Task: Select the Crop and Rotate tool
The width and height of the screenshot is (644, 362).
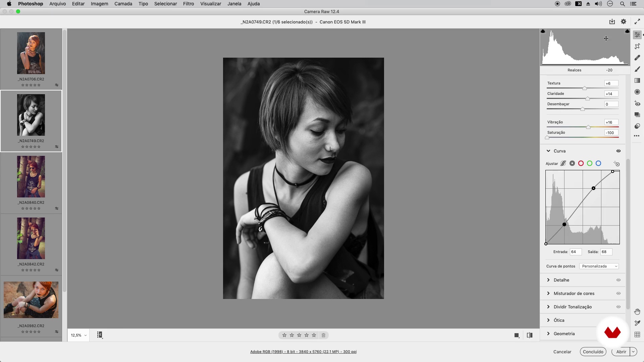Action: tap(637, 46)
